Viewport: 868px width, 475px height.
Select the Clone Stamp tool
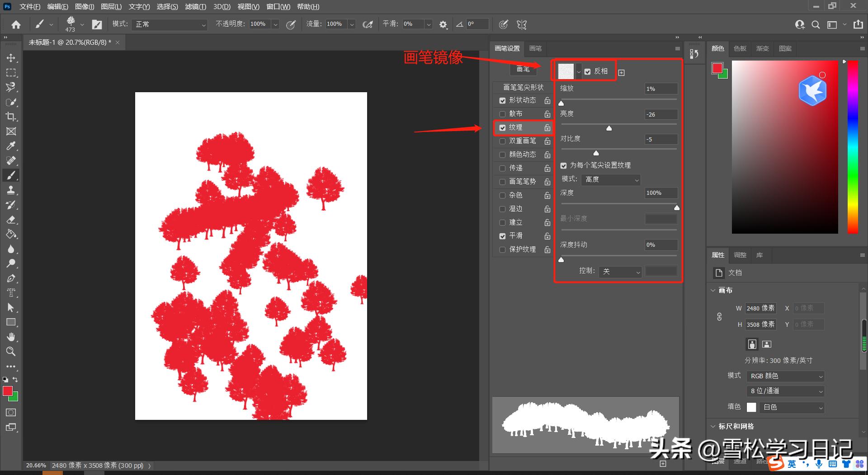pos(11,190)
